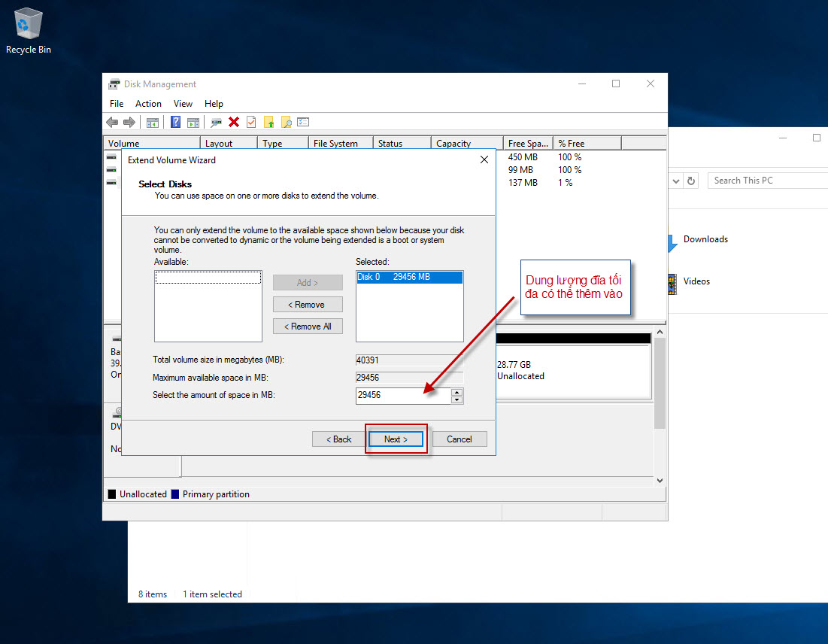The height and width of the screenshot is (644, 828).
Task: Click the Connect drive toolbar icon
Action: (216, 122)
